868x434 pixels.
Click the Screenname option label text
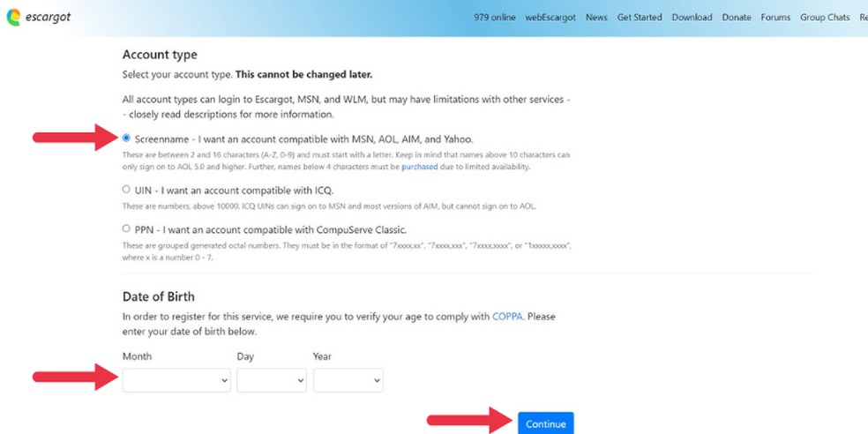pos(304,139)
